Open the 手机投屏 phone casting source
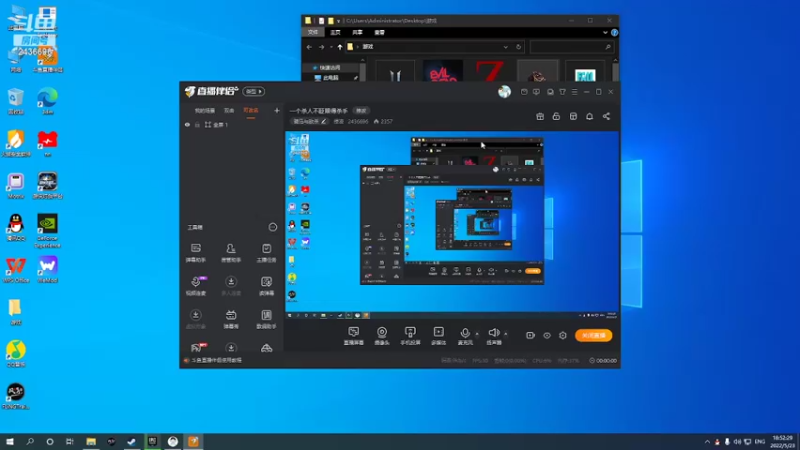 click(x=410, y=336)
